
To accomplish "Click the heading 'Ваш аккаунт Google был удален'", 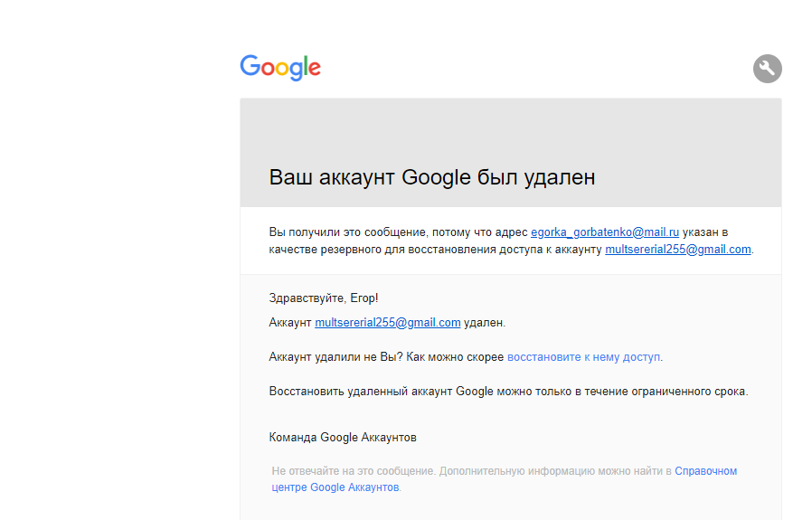I will pos(432,177).
